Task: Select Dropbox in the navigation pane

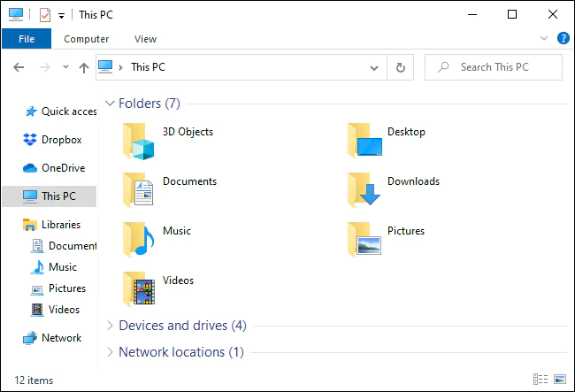Action: pos(60,140)
